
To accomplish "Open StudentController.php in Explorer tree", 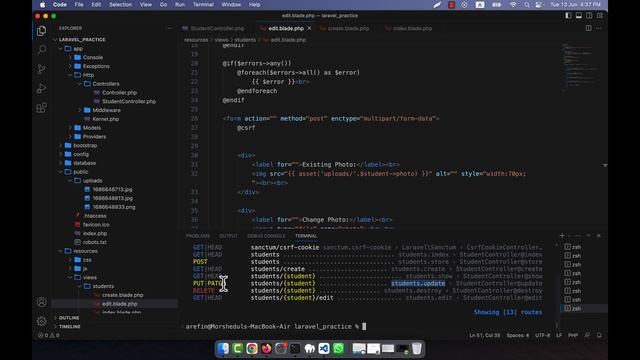I will pyautogui.click(x=129, y=101).
